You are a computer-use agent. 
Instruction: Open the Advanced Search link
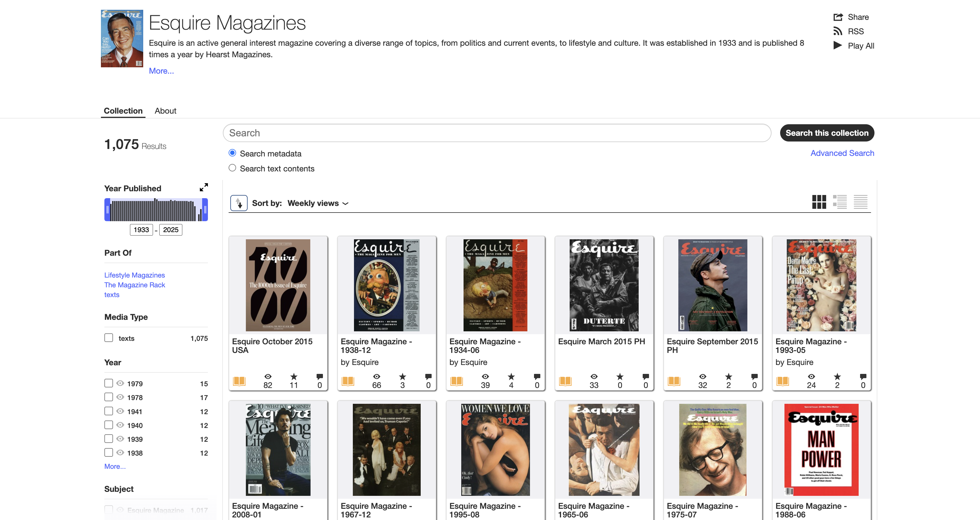pos(842,153)
